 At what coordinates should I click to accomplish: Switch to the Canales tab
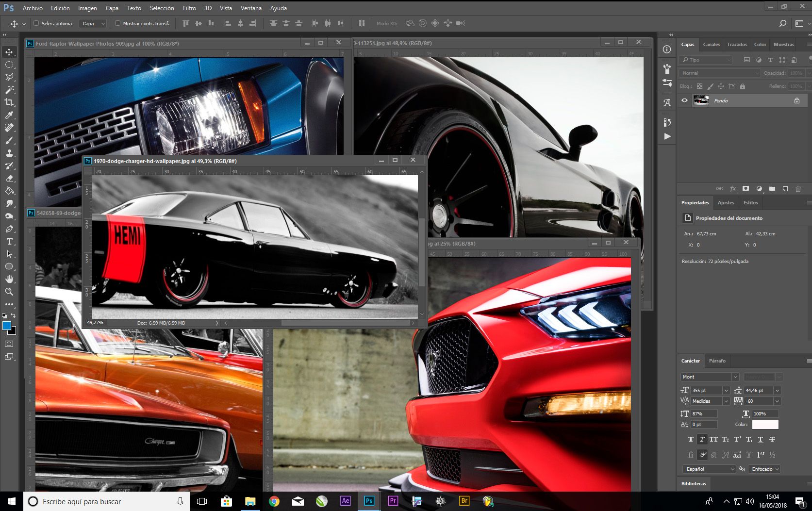click(x=711, y=44)
